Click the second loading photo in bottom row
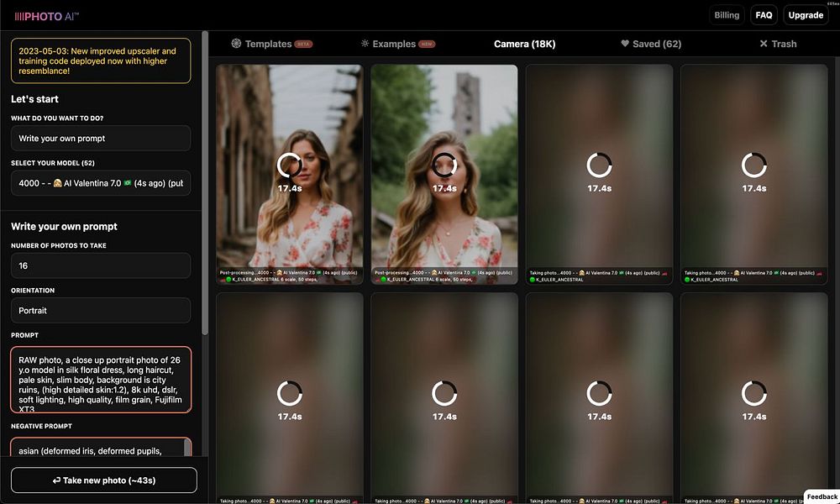840x504 pixels. click(x=444, y=398)
